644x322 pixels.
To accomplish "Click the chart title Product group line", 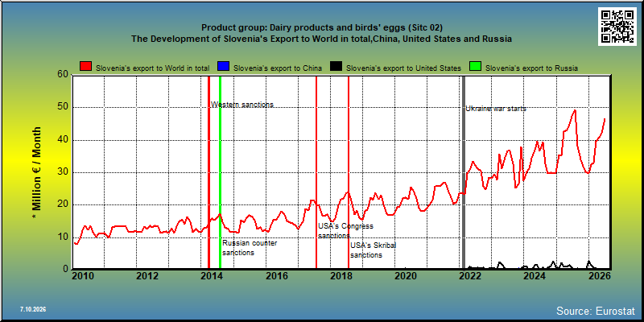I will click(322, 27).
